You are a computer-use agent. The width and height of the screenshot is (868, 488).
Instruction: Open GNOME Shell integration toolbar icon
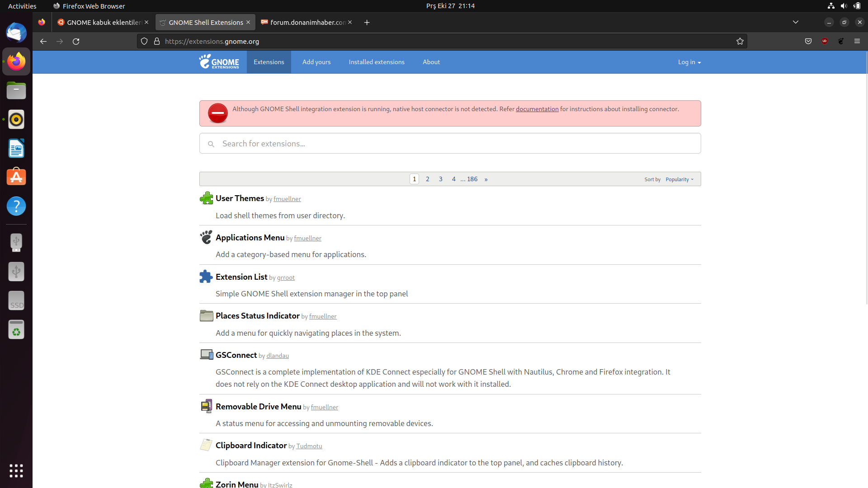pyautogui.click(x=841, y=42)
